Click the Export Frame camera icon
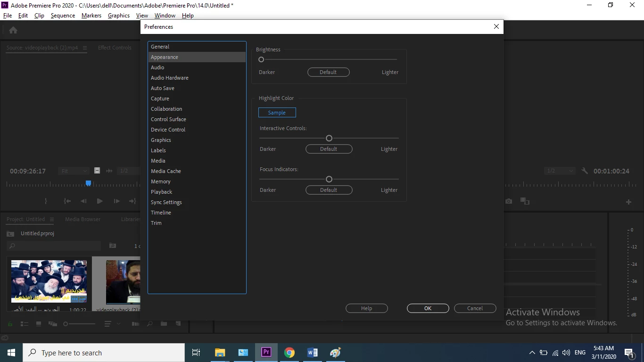Image resolution: width=644 pixels, height=362 pixels. 509,201
